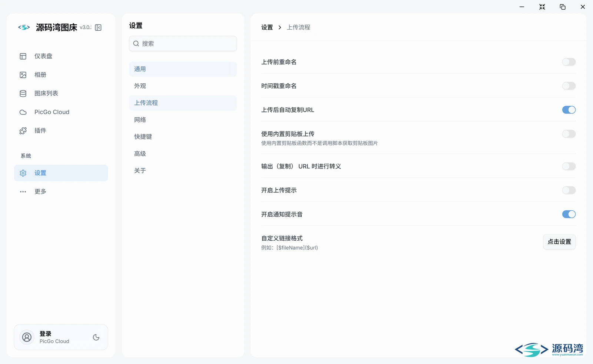Enable the 时间戳重命名 switch

click(x=569, y=86)
